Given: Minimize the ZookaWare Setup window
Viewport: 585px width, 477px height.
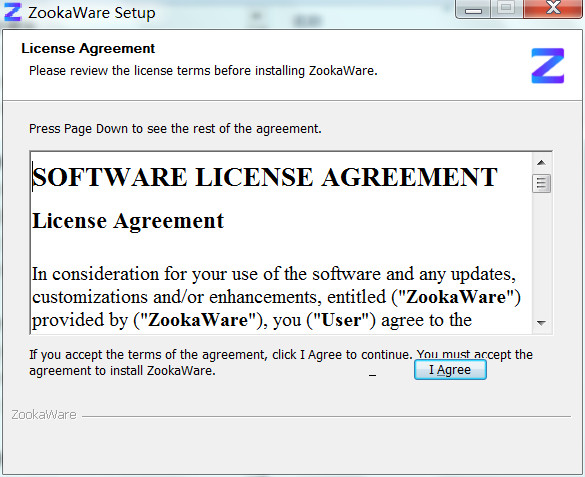Looking at the screenshot, I should [473, 9].
